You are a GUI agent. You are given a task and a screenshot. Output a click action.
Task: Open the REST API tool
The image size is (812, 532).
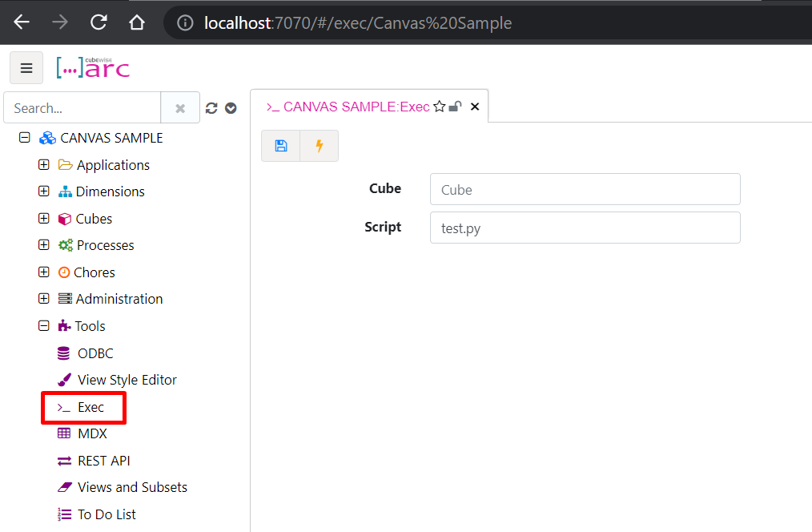click(x=103, y=461)
